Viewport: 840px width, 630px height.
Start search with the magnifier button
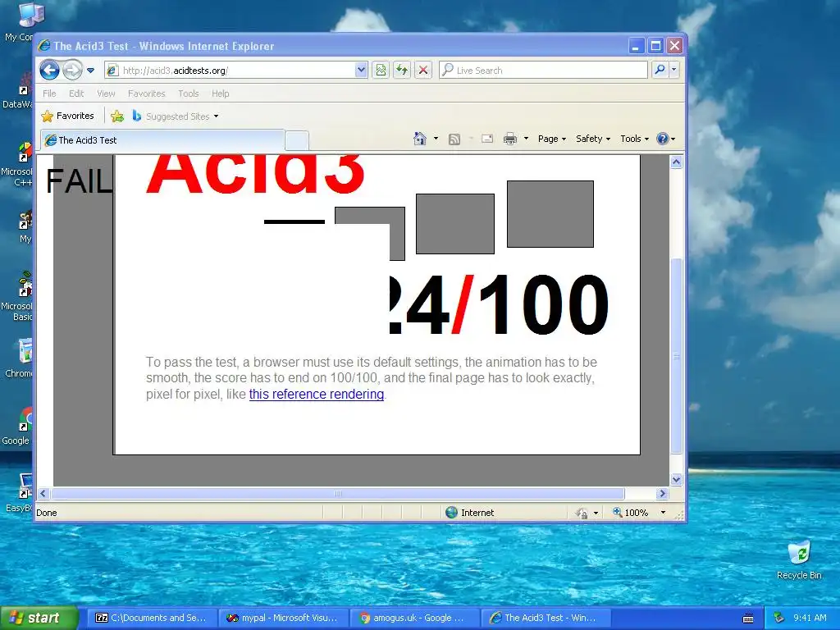pos(660,70)
